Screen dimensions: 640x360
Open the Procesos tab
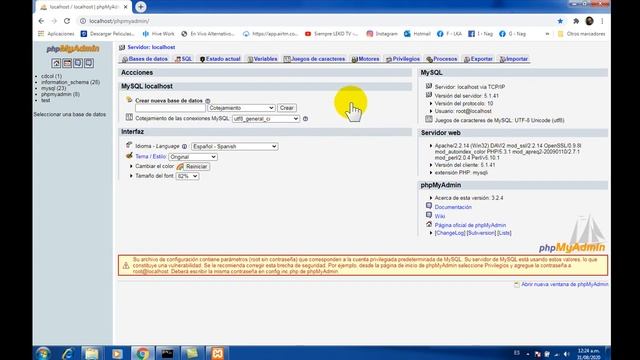442,59
